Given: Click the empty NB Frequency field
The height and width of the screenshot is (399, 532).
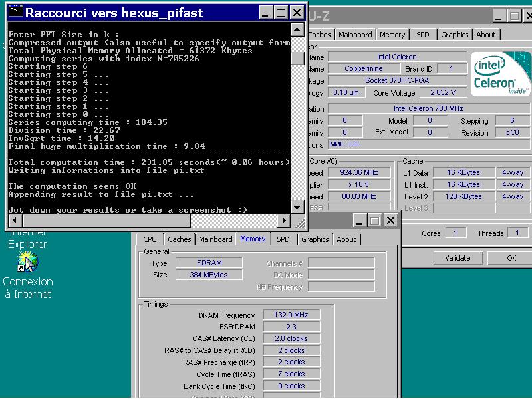Looking at the screenshot, I should [x=341, y=287].
